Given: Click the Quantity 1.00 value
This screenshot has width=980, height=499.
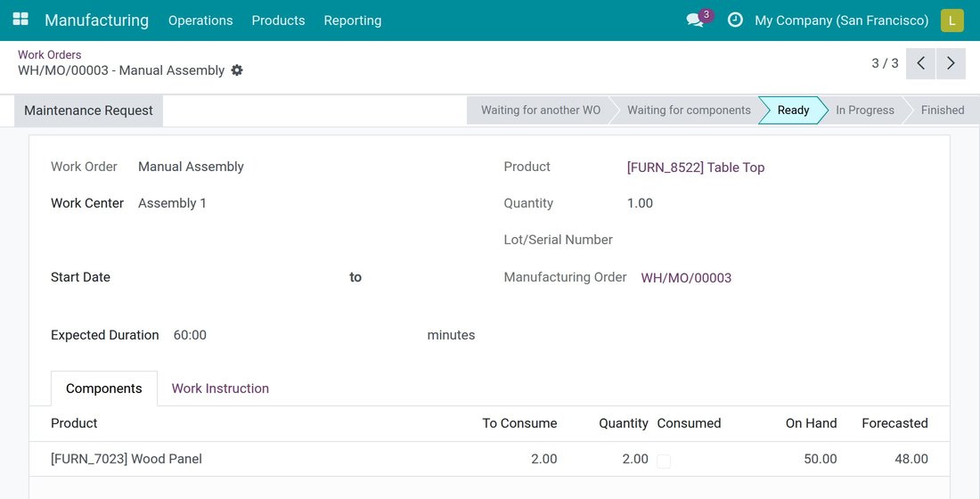Looking at the screenshot, I should tap(640, 203).
